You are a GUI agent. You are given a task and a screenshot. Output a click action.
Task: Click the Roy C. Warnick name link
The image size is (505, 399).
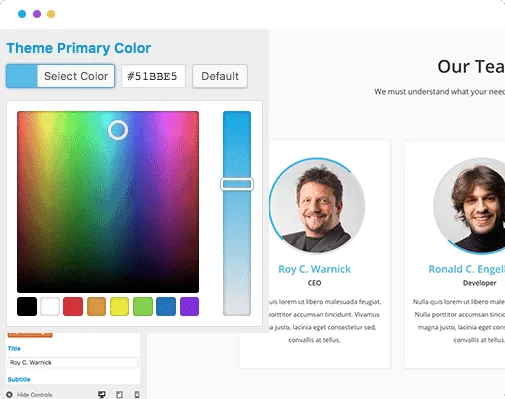pyautogui.click(x=314, y=269)
